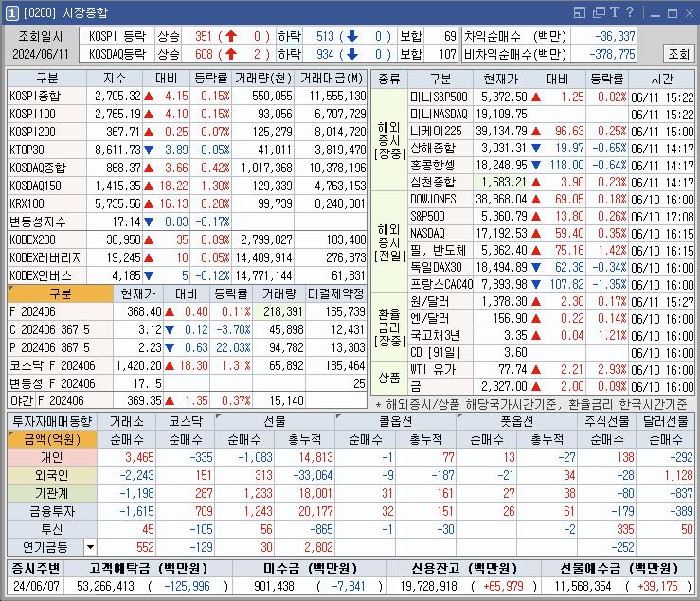
Task: Close the 시장종합 window
Action: click(690, 13)
